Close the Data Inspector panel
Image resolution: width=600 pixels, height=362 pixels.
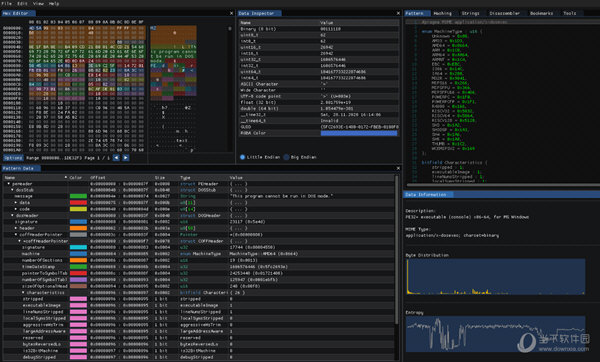398,13
